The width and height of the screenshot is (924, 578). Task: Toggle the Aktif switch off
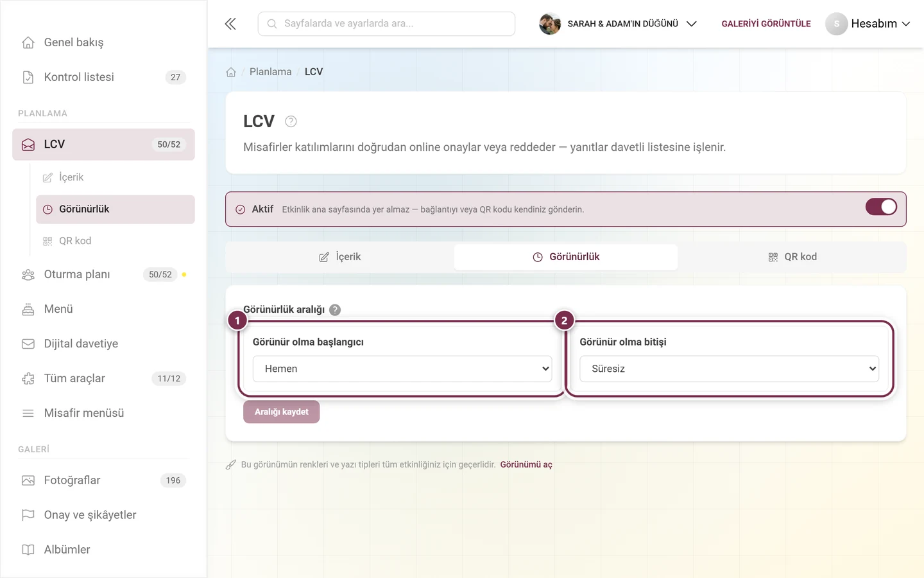(x=881, y=207)
